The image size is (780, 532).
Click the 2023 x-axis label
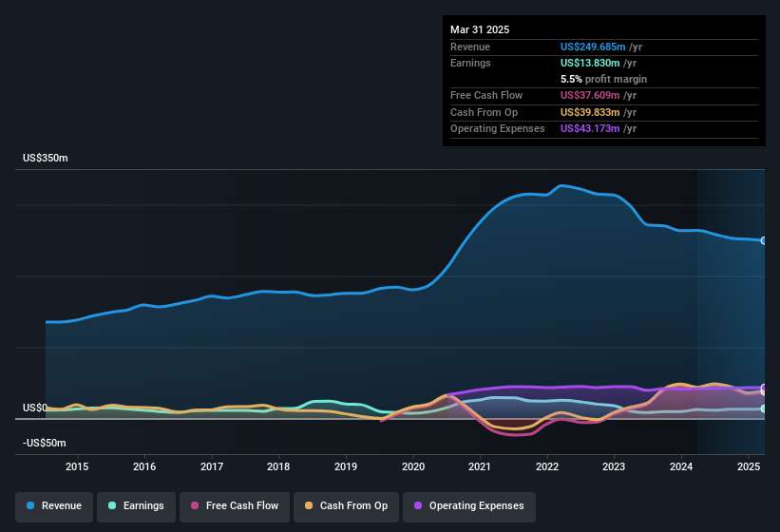point(614,466)
